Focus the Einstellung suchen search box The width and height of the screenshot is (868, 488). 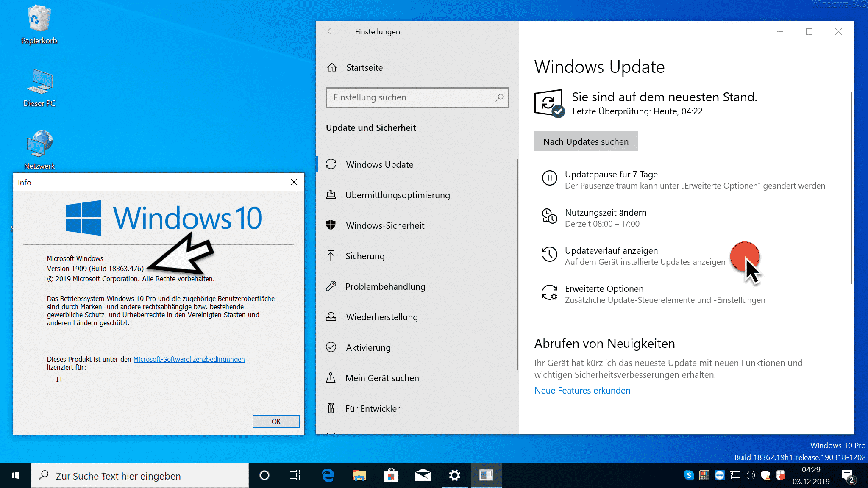tap(417, 97)
